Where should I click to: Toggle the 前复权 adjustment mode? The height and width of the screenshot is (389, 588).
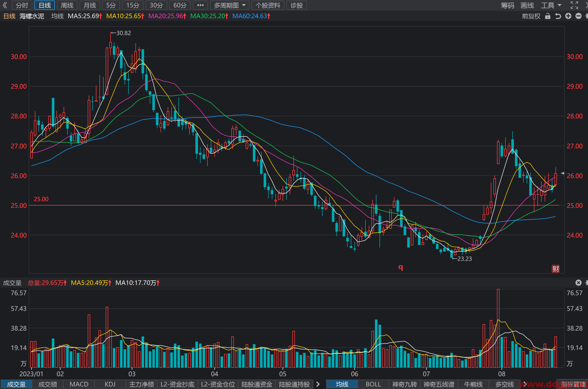point(531,16)
